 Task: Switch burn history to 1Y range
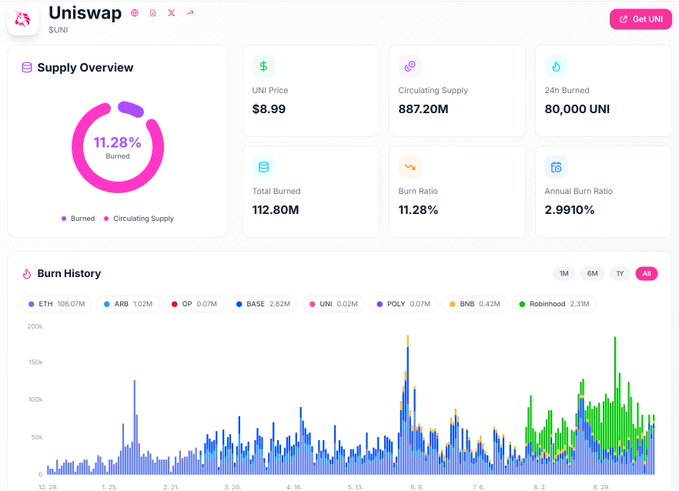click(620, 274)
